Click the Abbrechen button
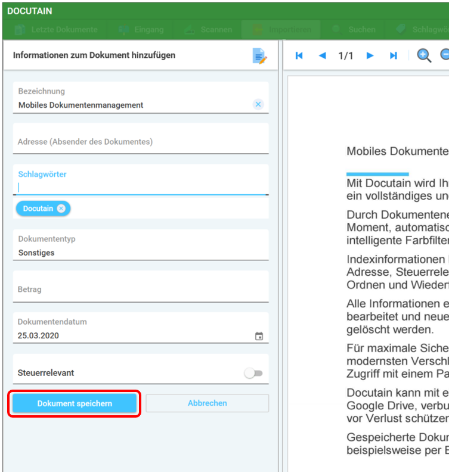The width and height of the screenshot is (452, 476). tap(207, 403)
